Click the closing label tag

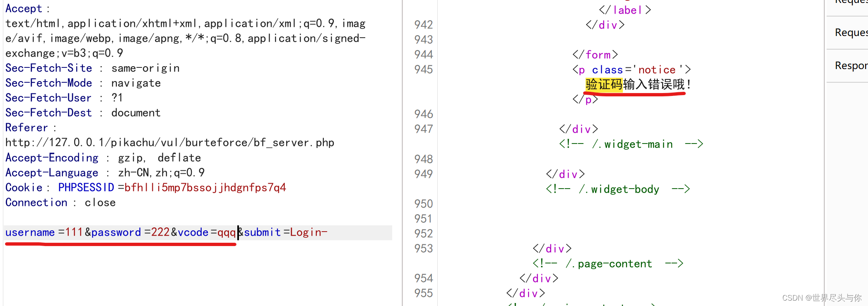coord(625,10)
